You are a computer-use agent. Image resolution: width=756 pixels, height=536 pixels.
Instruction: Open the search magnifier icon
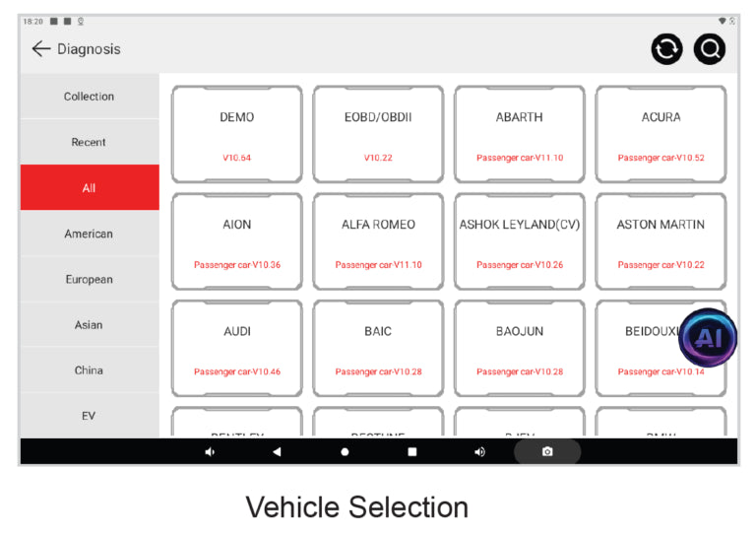(x=709, y=48)
